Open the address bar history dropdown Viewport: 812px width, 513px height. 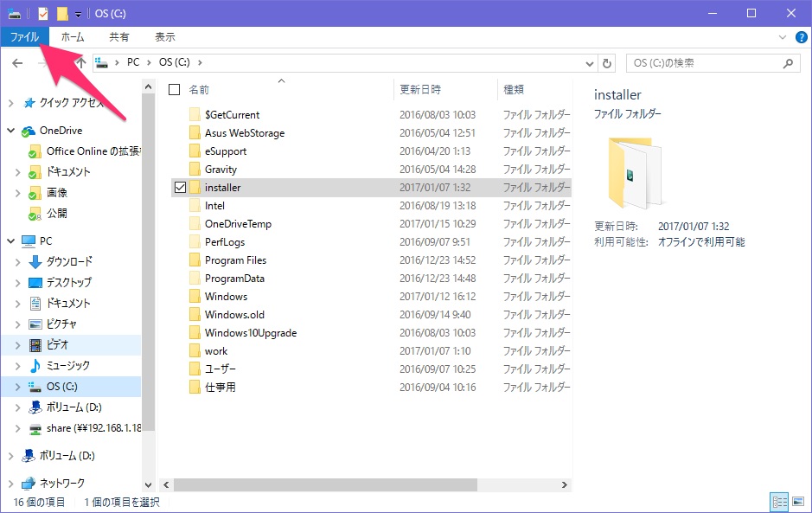pos(589,63)
